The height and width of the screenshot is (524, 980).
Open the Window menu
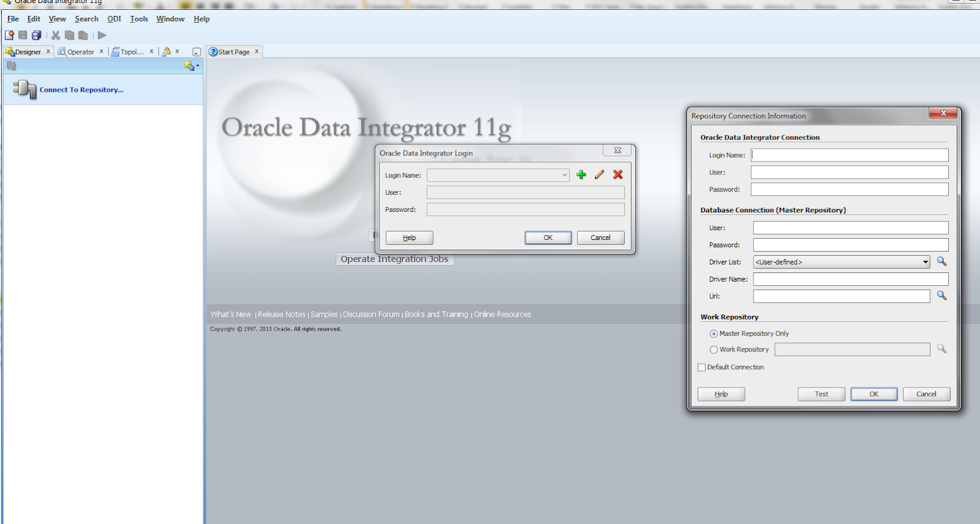pyautogui.click(x=170, y=19)
